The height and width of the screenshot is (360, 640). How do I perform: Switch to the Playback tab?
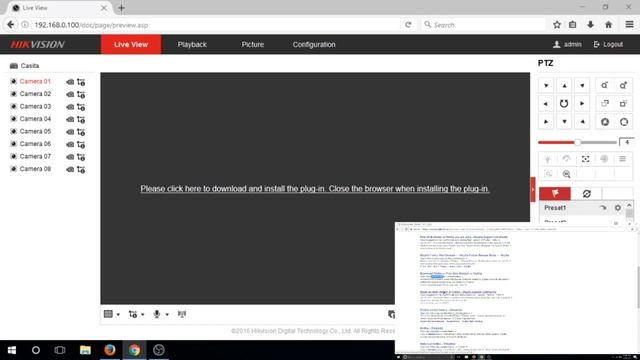192,44
